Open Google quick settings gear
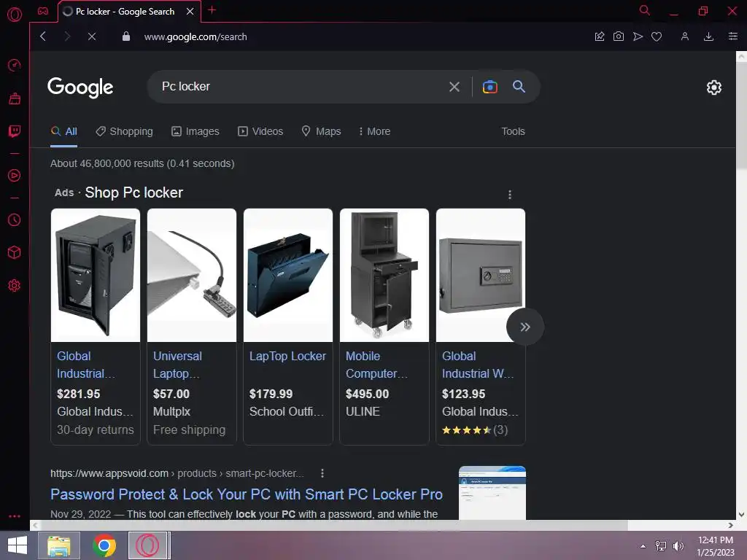 pos(713,87)
